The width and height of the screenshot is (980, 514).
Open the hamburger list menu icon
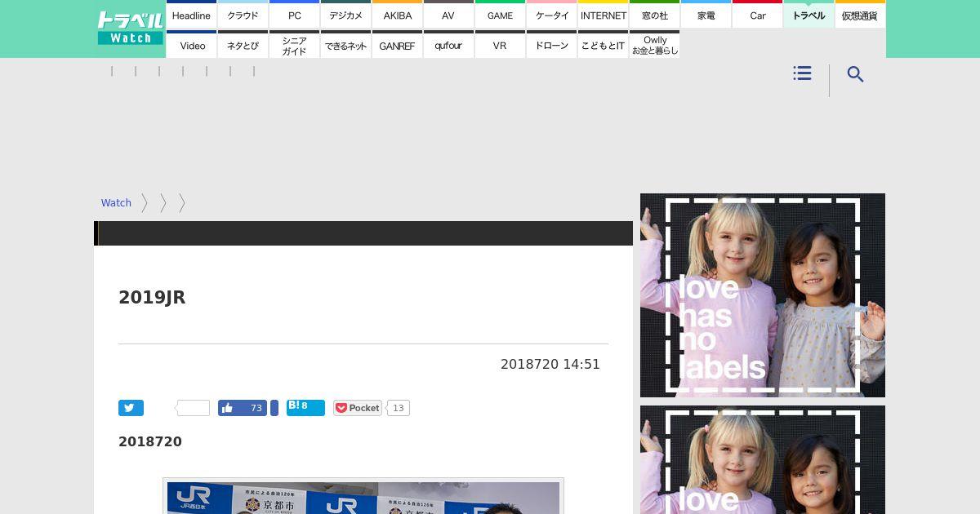click(802, 73)
